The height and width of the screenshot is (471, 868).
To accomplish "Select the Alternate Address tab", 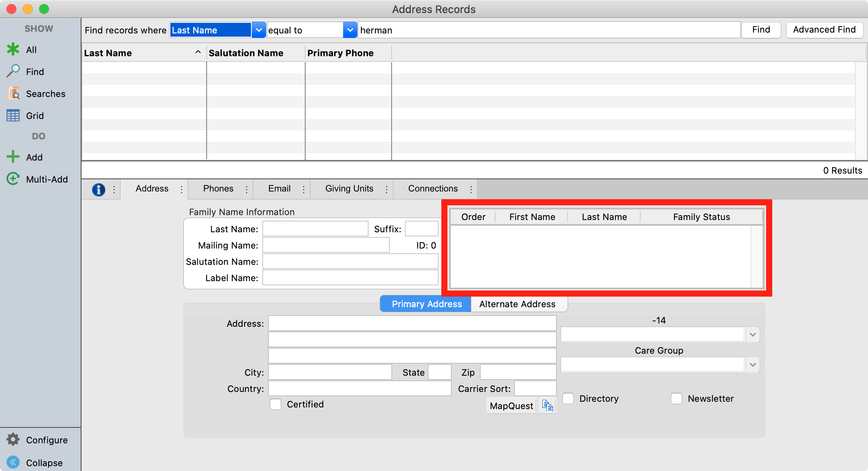I will tap(517, 304).
